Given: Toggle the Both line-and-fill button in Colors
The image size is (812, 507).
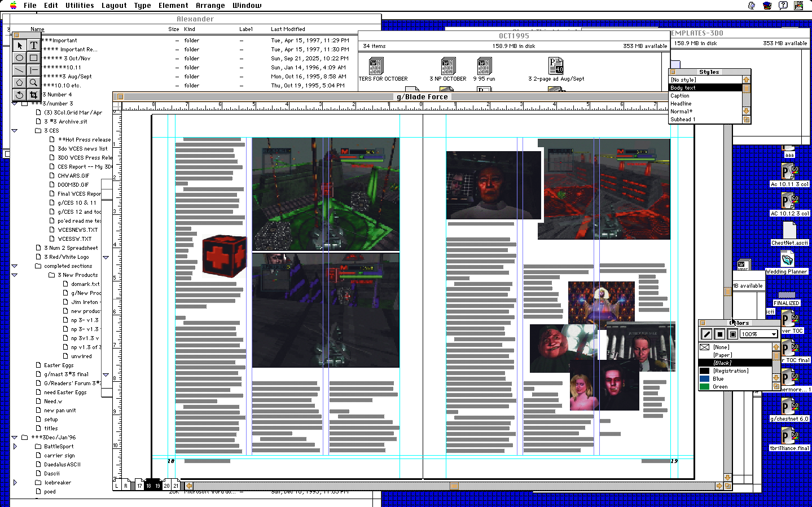Looking at the screenshot, I should pyautogui.click(x=732, y=334).
